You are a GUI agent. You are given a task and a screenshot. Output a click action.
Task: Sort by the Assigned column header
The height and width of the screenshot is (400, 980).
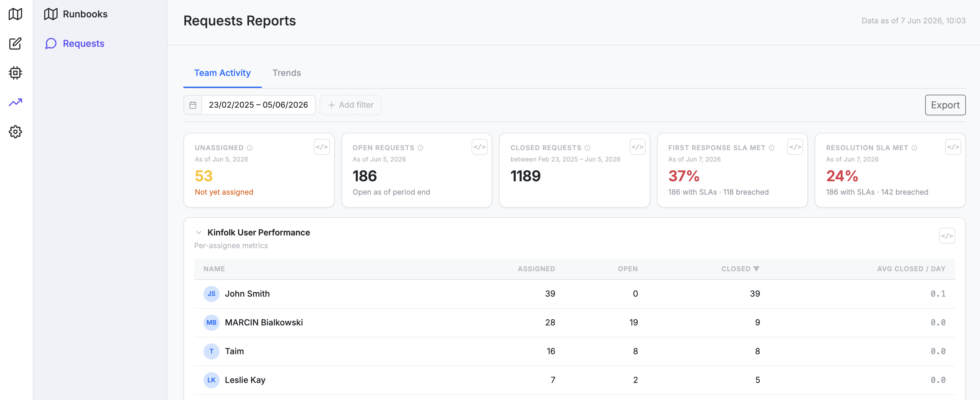pyautogui.click(x=536, y=269)
